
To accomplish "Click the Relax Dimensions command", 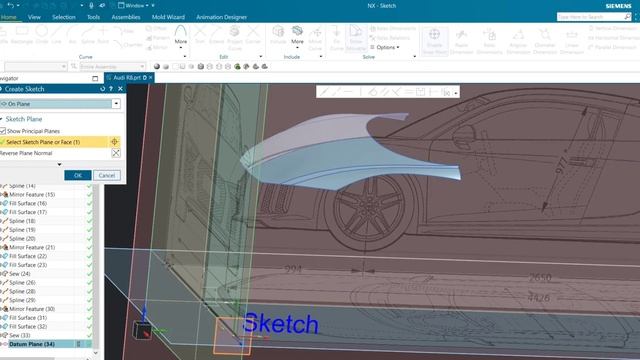I will coord(393,29).
